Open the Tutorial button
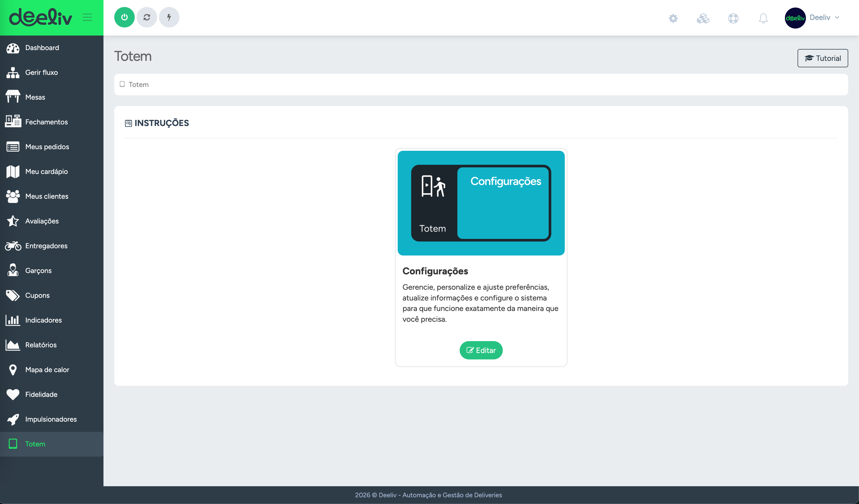Viewport: 859px width, 504px height. point(823,58)
